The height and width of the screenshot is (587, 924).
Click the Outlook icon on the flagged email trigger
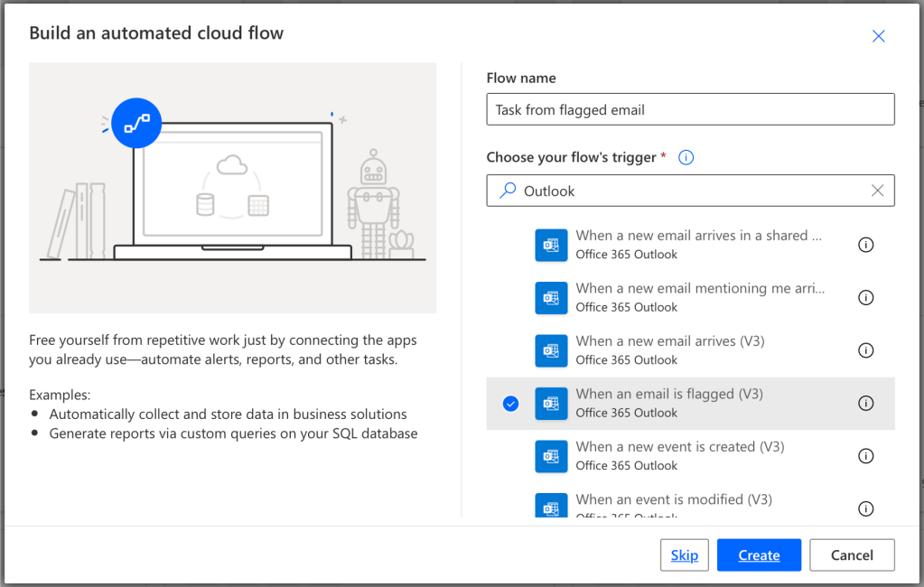click(x=551, y=404)
